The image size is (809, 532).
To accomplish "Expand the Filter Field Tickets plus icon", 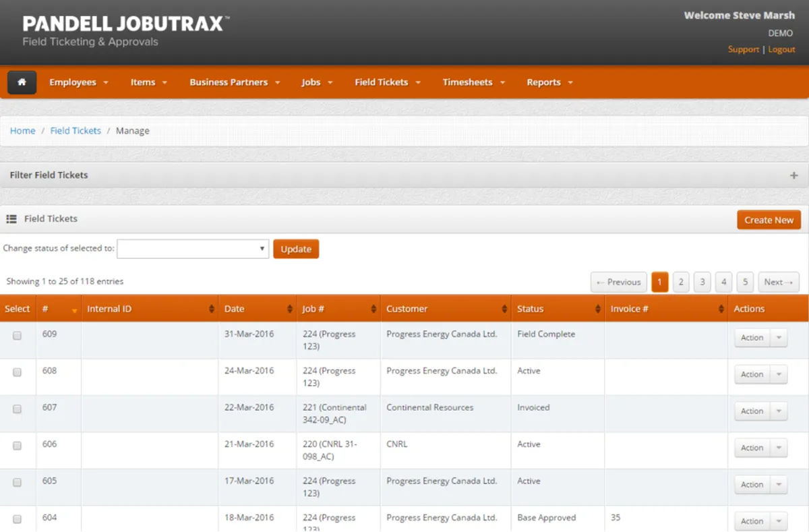I will click(793, 175).
